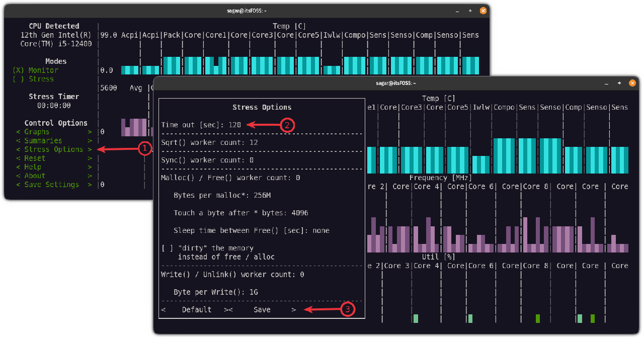The height and width of the screenshot is (339, 644).
Task: Toggle the "dirty" the memory checkbox
Action: click(167, 248)
